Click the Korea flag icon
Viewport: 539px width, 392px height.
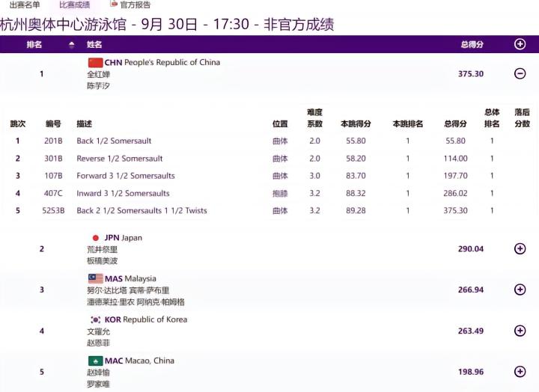tap(95, 319)
